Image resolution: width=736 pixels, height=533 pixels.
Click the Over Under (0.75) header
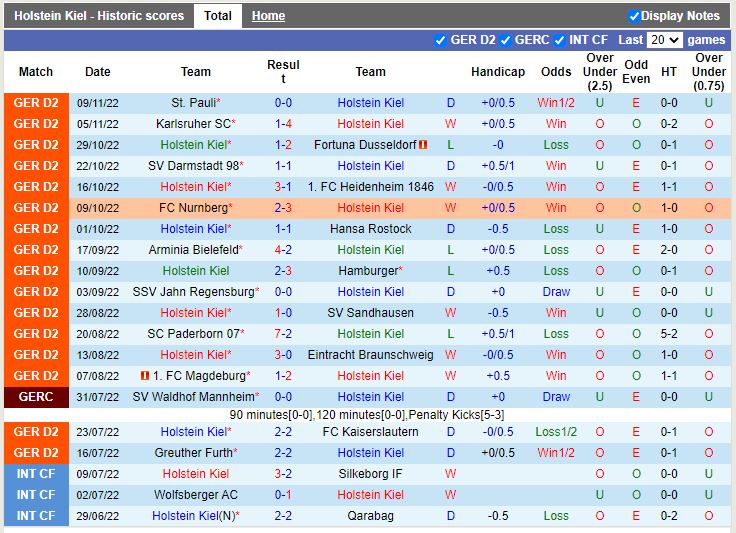(709, 72)
